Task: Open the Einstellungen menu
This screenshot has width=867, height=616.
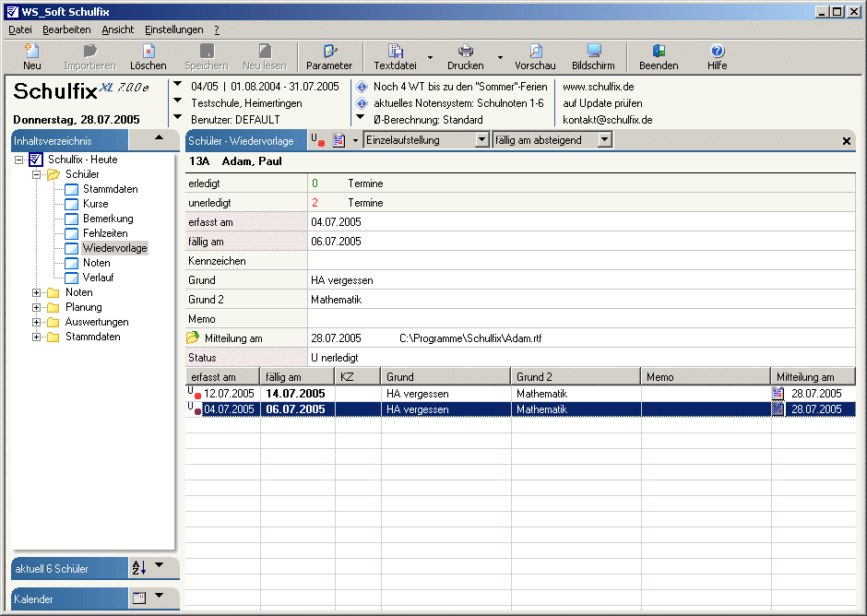Action: 174,30
